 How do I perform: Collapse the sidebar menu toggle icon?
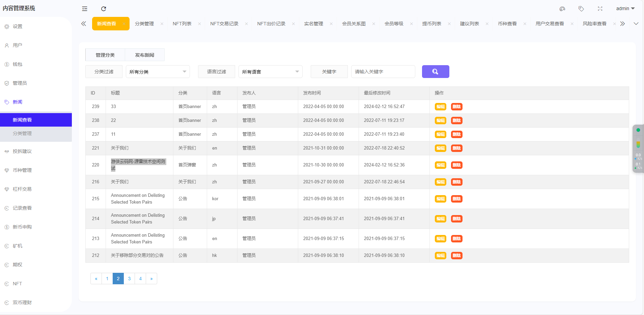pos(85,9)
